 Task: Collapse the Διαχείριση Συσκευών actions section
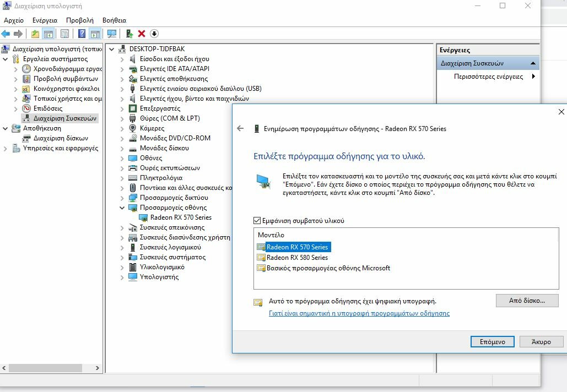click(x=533, y=63)
